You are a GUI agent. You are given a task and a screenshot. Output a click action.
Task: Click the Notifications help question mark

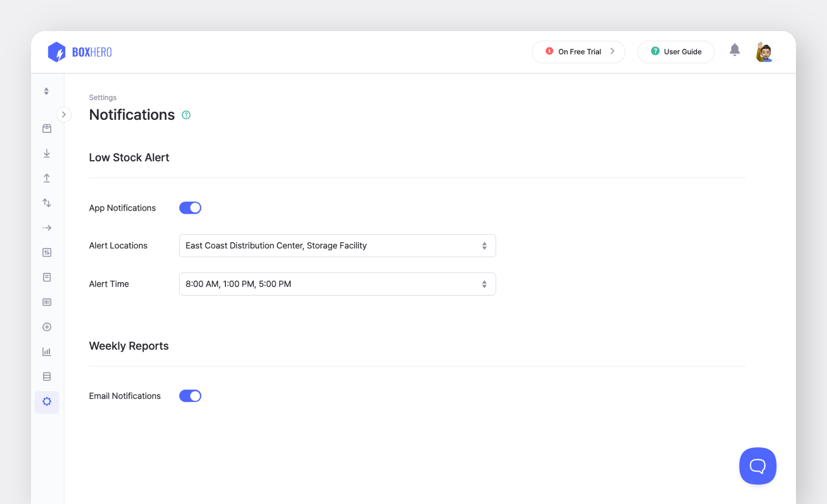pos(186,114)
